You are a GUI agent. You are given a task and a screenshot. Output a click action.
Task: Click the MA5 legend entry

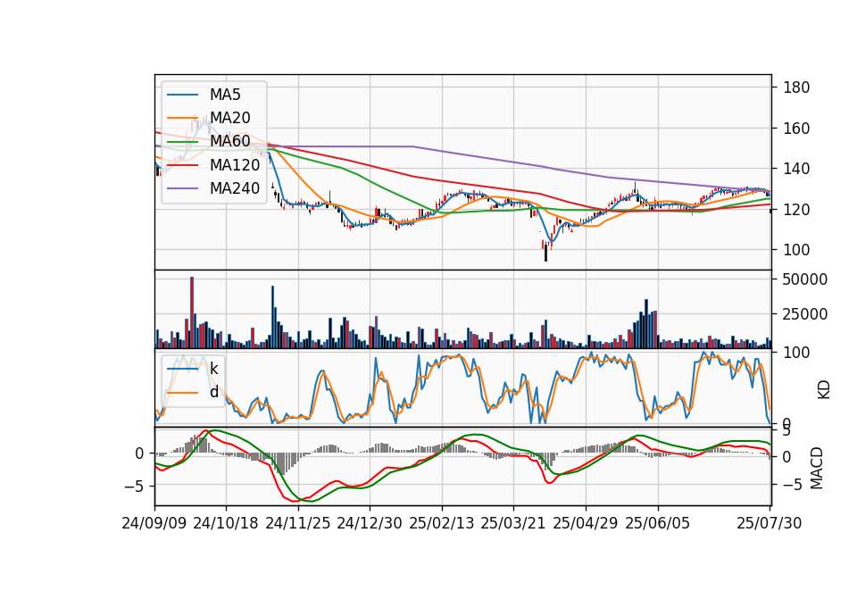(x=204, y=95)
